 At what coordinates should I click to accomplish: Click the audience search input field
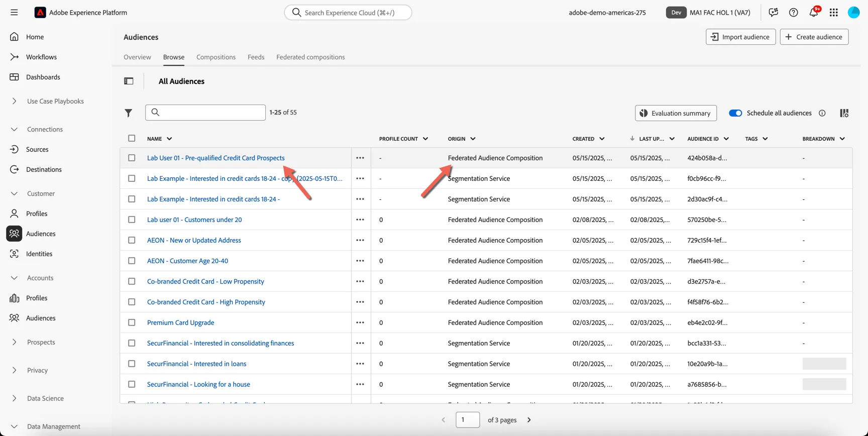[x=205, y=113]
